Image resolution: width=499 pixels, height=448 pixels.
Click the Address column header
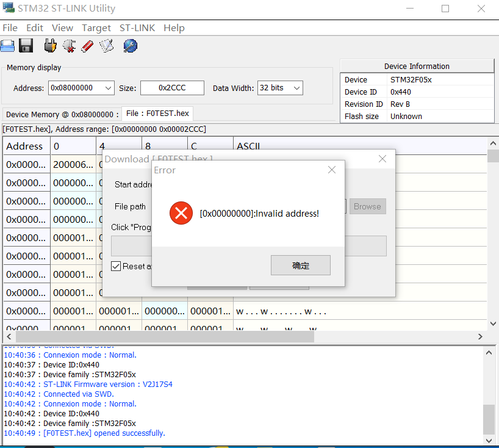click(27, 146)
